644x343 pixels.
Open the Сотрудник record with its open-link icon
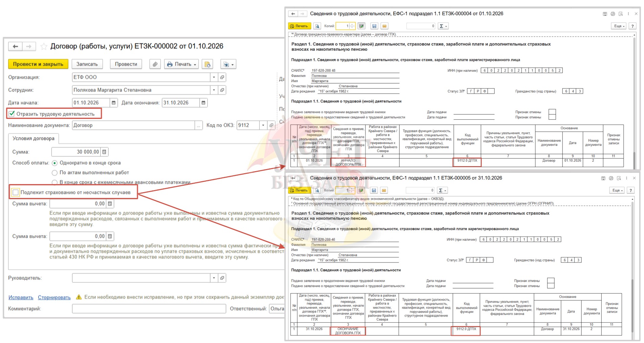point(222,90)
